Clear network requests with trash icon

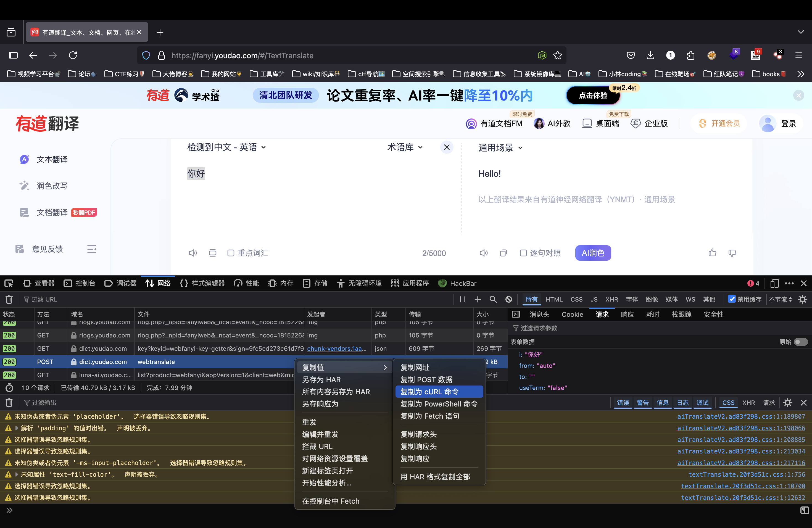coord(9,299)
